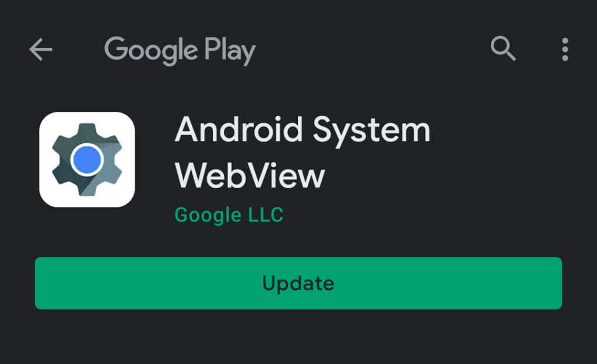Select the word WebView in the app name
This screenshot has height=364, width=597.
250,176
